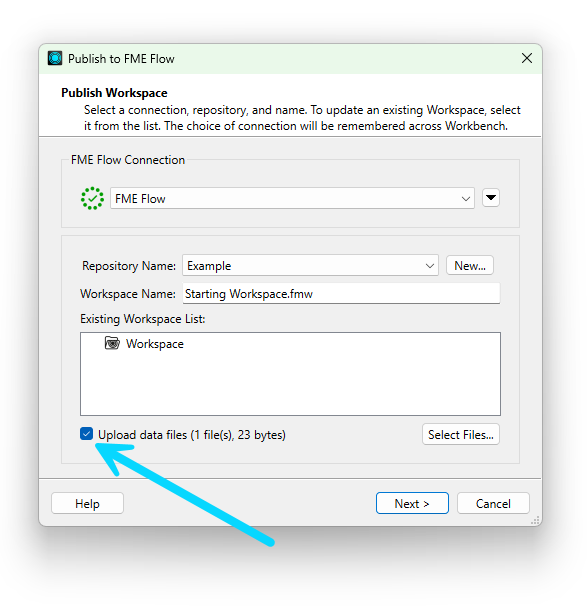Expand the FME Flow connection chevron arrow
The height and width of the screenshot is (606, 587).
coord(466,199)
